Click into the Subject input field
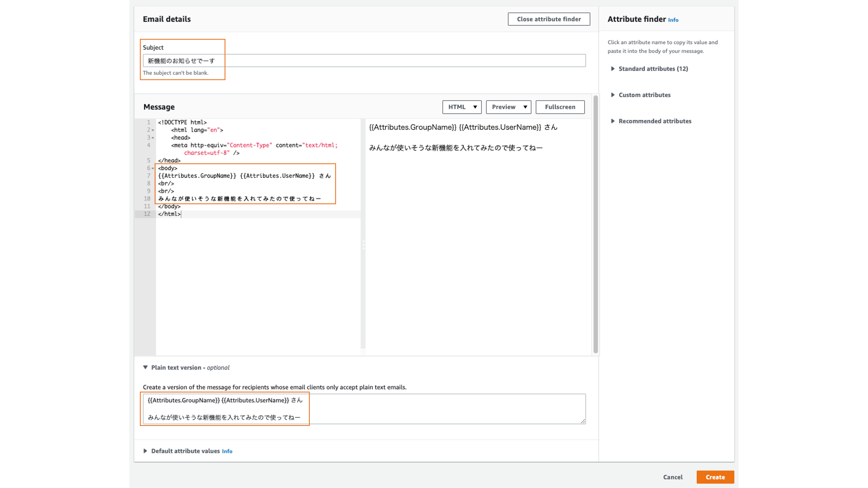Image resolution: width=868 pixels, height=488 pixels. tap(364, 61)
